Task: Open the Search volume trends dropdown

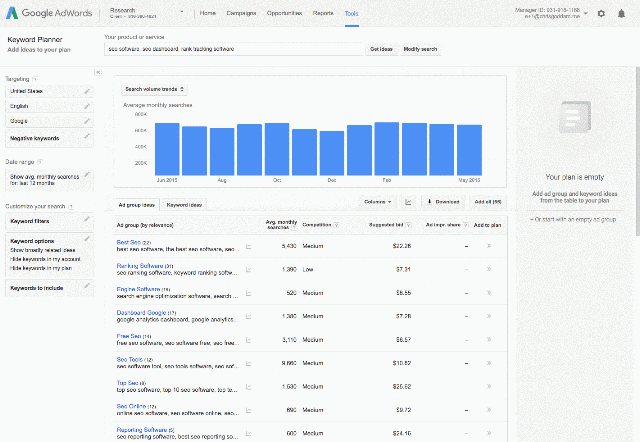Action: pos(154,89)
